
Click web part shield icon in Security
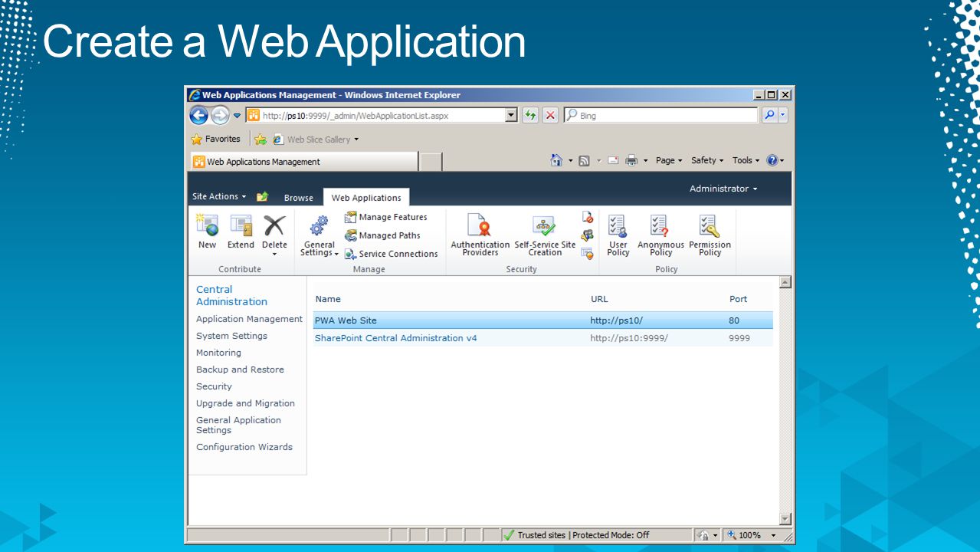pyautogui.click(x=588, y=254)
